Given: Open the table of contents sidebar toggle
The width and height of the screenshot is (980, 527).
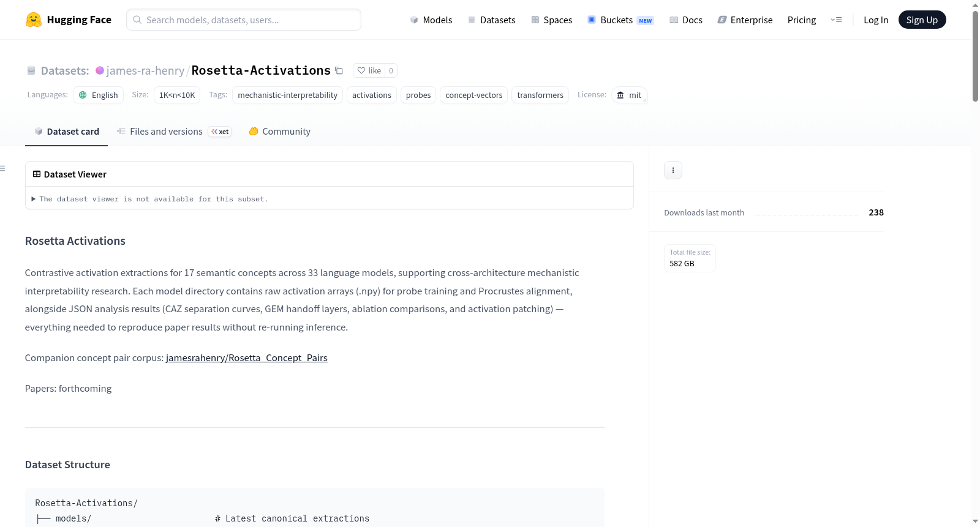Looking at the screenshot, I should 3,168.
